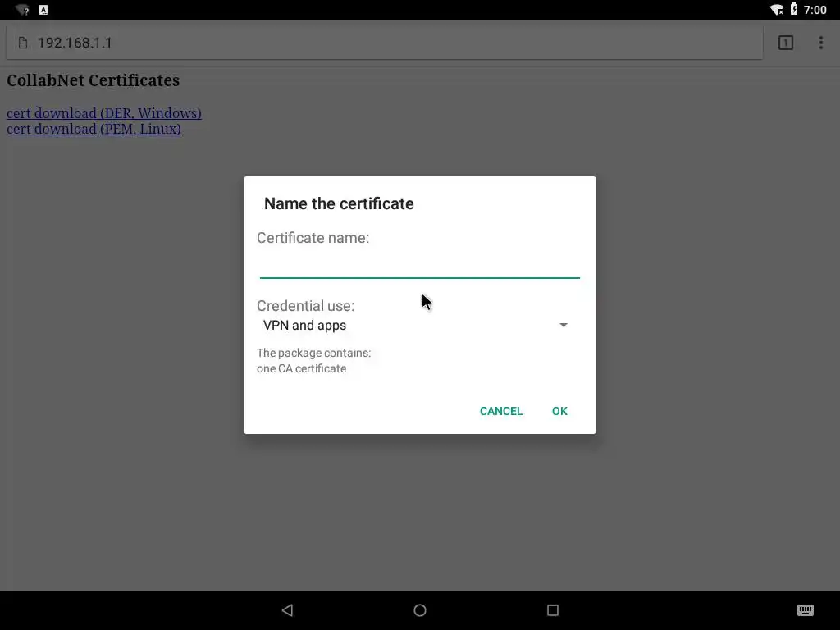This screenshot has height=630, width=840.
Task: Tap the battery icon in status bar
Action: point(794,10)
